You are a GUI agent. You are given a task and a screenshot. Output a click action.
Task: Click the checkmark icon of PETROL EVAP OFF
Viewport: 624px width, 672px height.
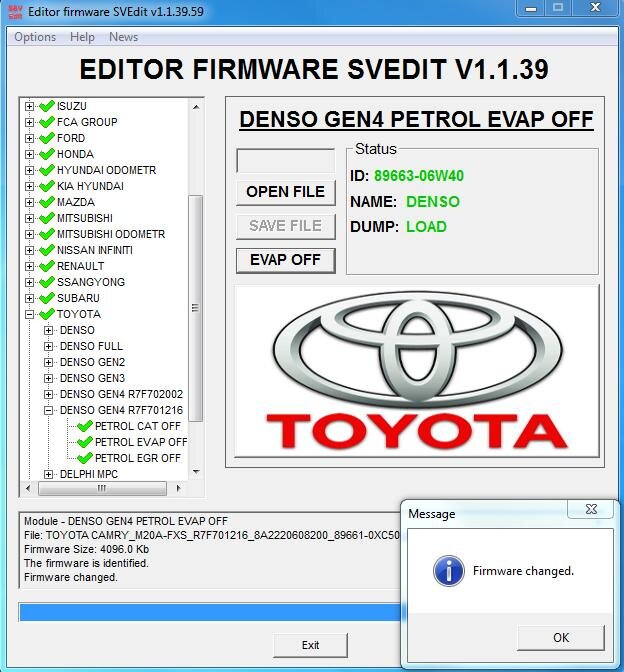(85, 442)
